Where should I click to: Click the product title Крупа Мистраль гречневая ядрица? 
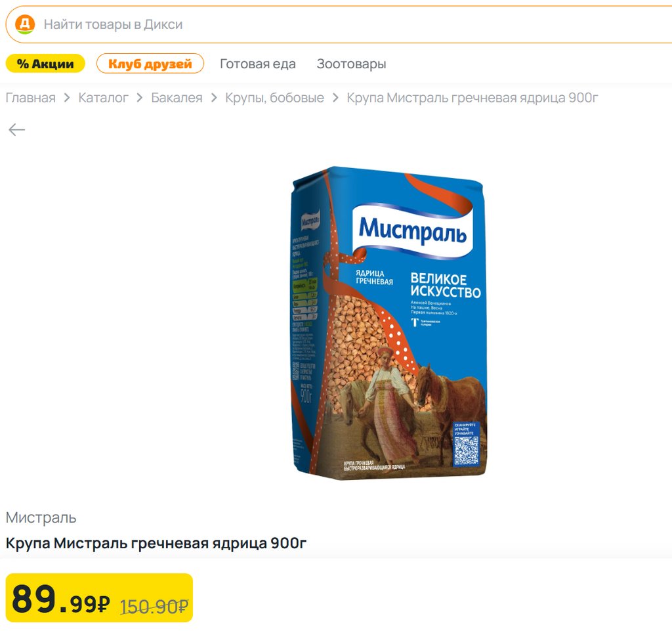pos(156,544)
